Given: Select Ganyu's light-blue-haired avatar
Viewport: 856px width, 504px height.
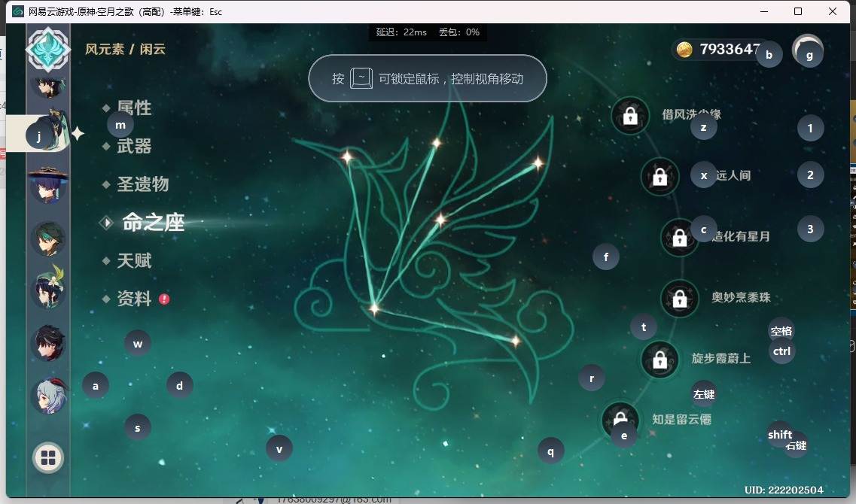Looking at the screenshot, I should (49, 395).
